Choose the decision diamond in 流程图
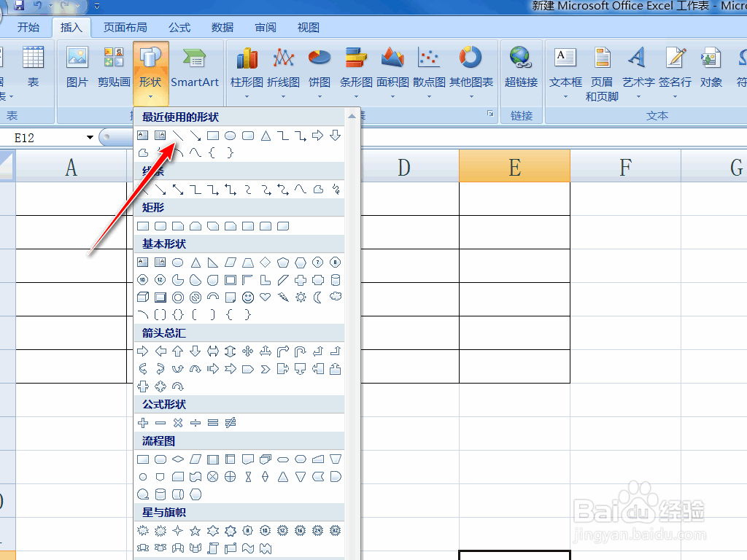This screenshot has height=560, width=747. [x=178, y=459]
